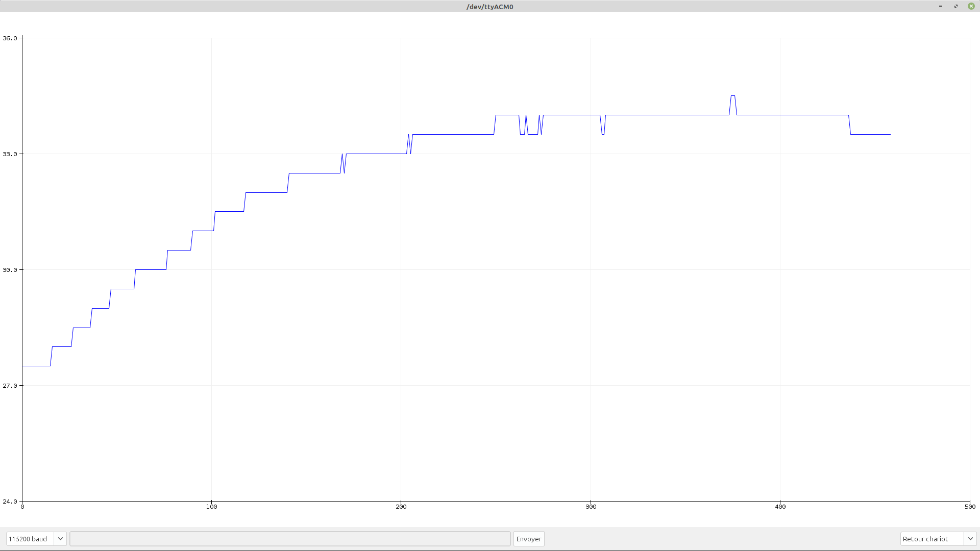Click the /dev/ttyACM0 window title

click(x=489, y=7)
